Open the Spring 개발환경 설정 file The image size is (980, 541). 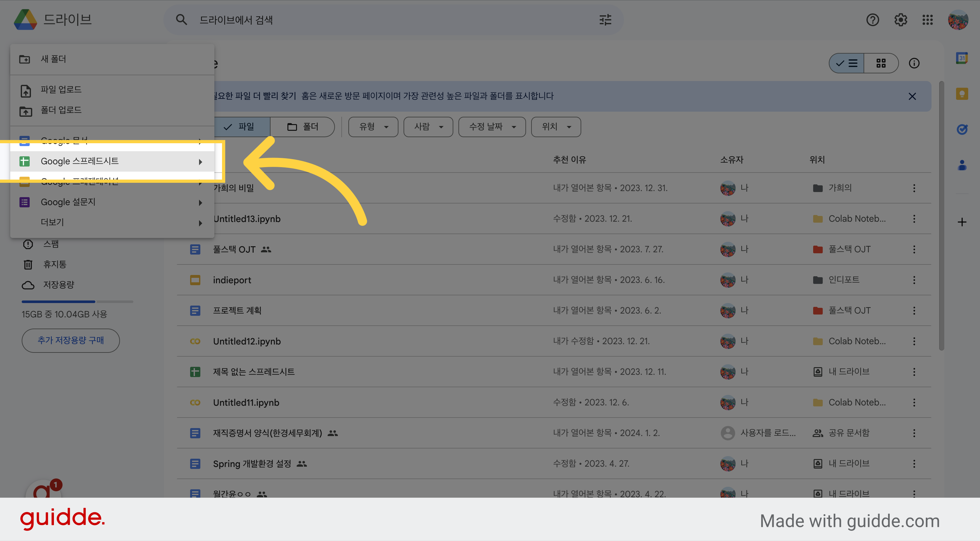coord(252,464)
